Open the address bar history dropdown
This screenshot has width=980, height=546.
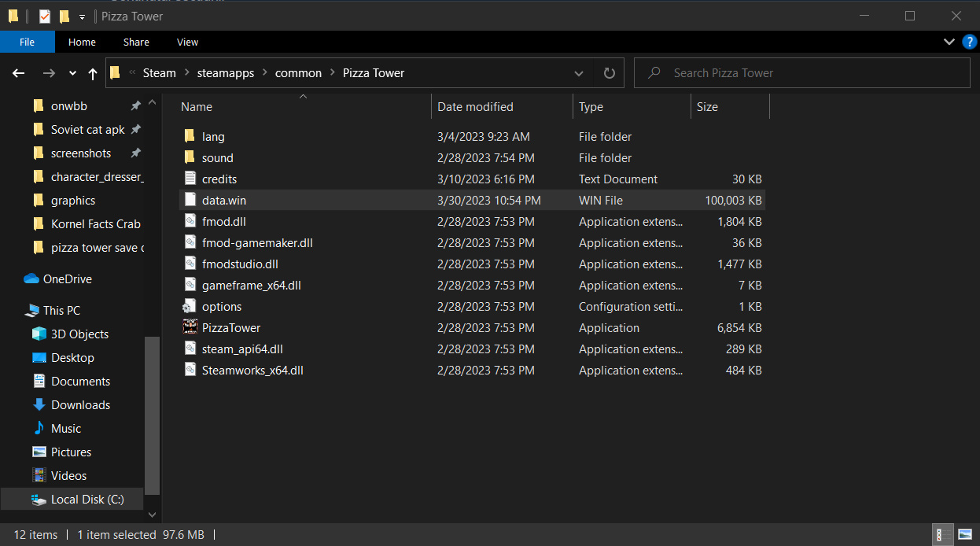(x=579, y=73)
